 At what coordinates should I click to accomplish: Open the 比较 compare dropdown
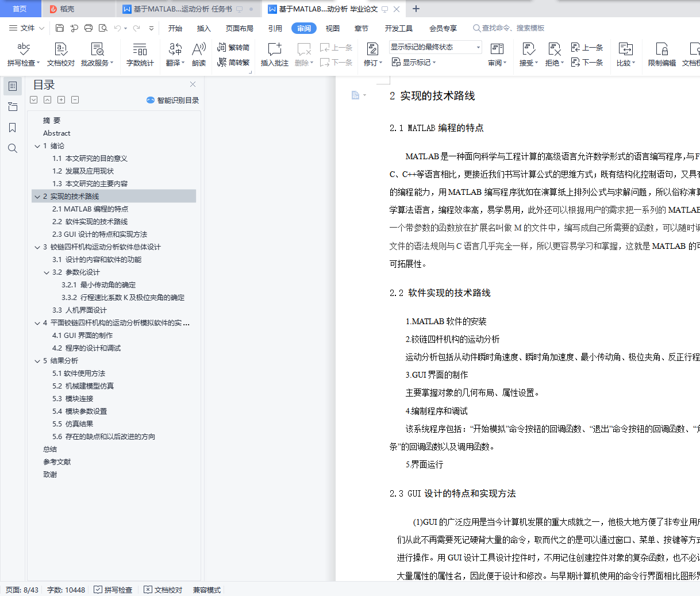[x=626, y=55]
